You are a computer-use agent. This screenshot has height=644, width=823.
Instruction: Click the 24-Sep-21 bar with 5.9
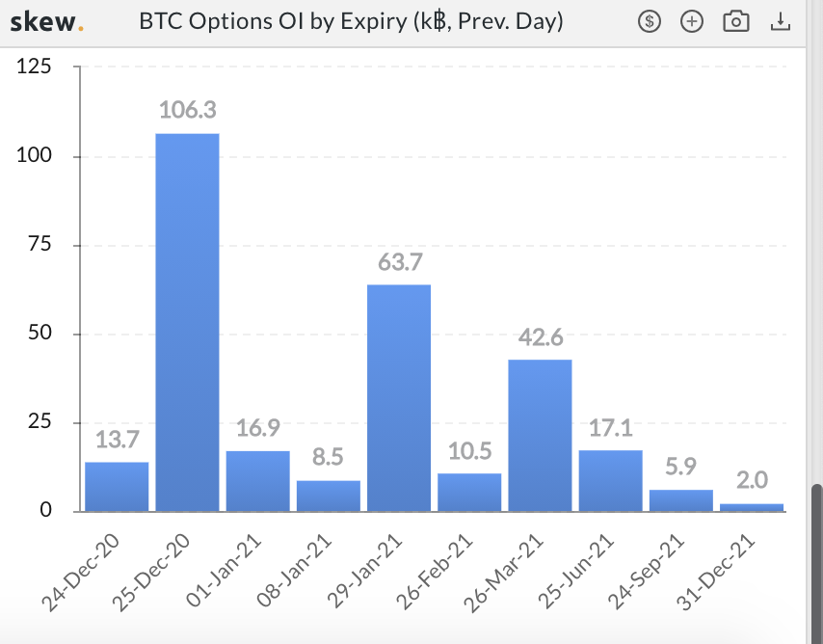681,500
